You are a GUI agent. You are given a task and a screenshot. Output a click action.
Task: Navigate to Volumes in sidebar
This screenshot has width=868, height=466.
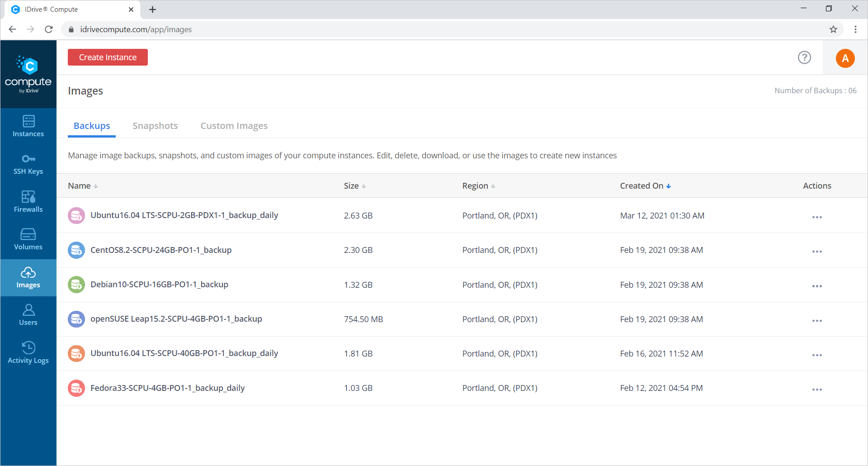click(x=28, y=239)
